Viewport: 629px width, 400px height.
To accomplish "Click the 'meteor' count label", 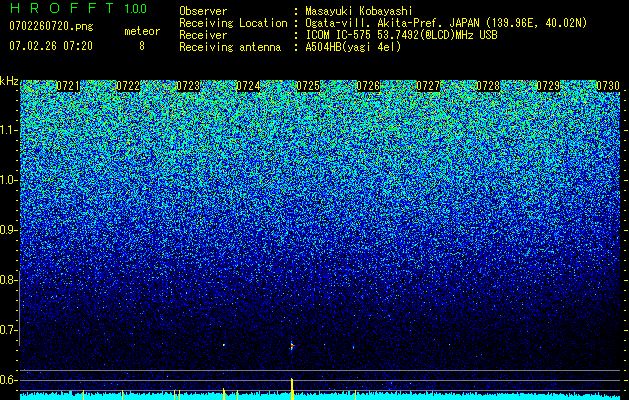I will click(x=142, y=31).
